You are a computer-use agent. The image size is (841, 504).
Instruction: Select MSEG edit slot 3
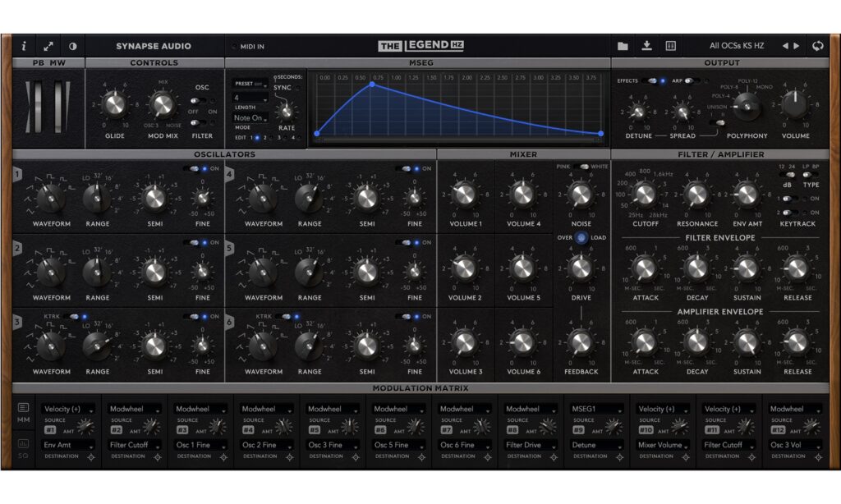[x=285, y=139]
